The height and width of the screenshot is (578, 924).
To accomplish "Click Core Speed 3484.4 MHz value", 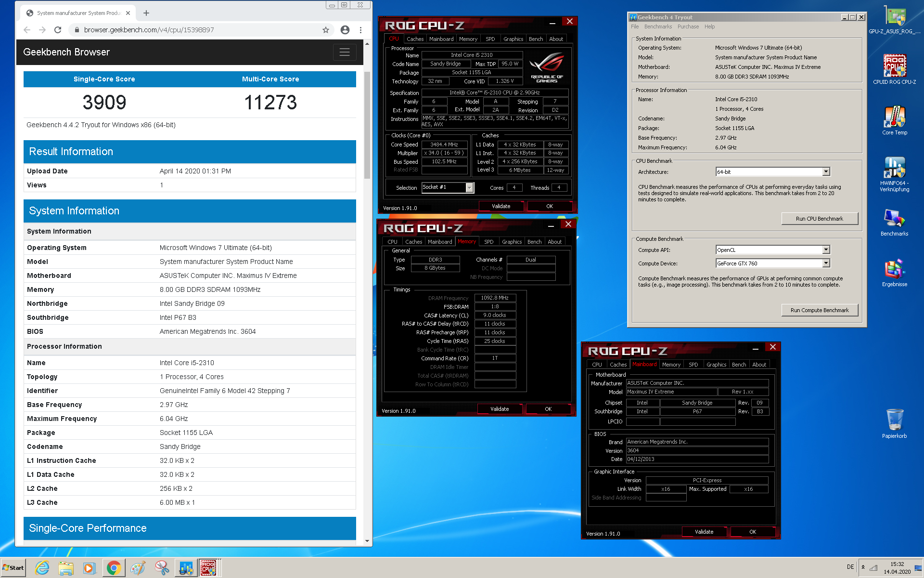I will pos(444,144).
